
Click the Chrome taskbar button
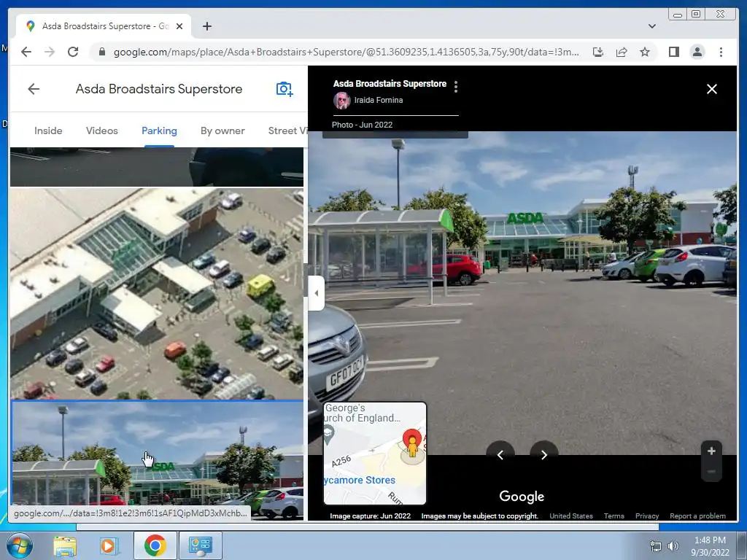[155, 545]
